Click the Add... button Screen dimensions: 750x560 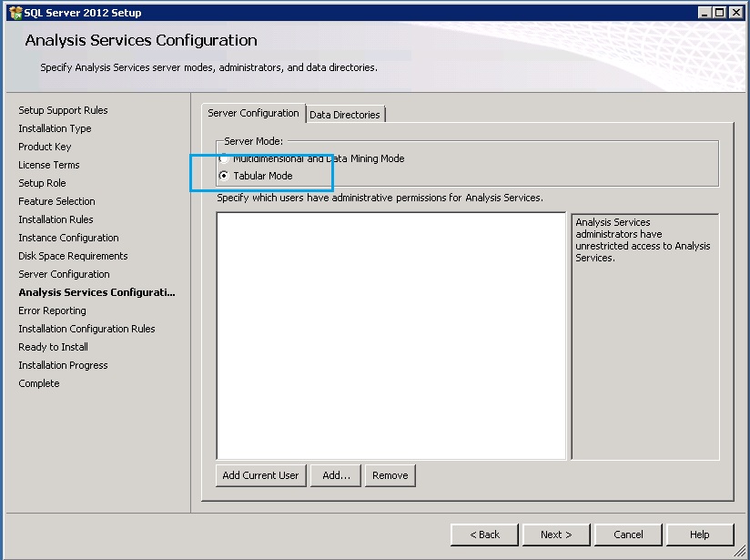(337, 475)
